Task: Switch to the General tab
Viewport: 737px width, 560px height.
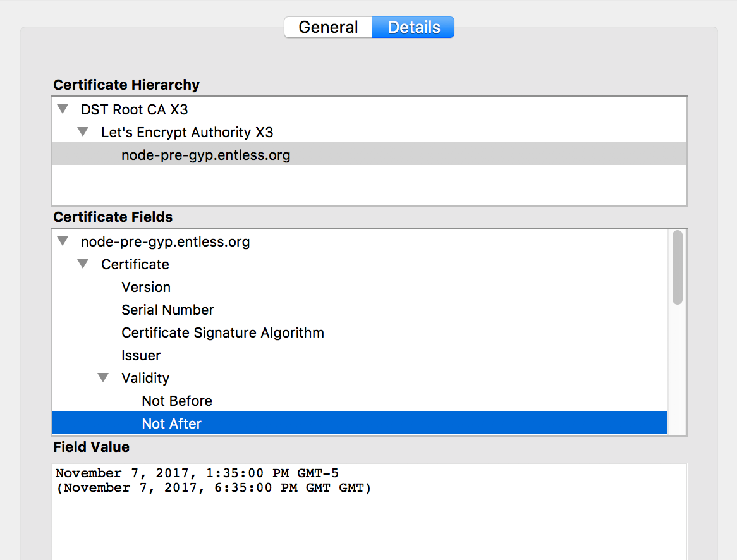Action: [x=328, y=27]
